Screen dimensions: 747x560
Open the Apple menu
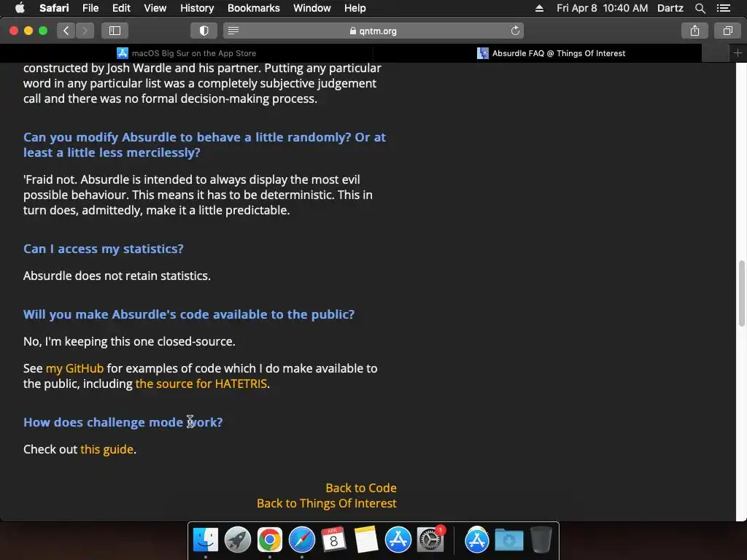(20, 8)
